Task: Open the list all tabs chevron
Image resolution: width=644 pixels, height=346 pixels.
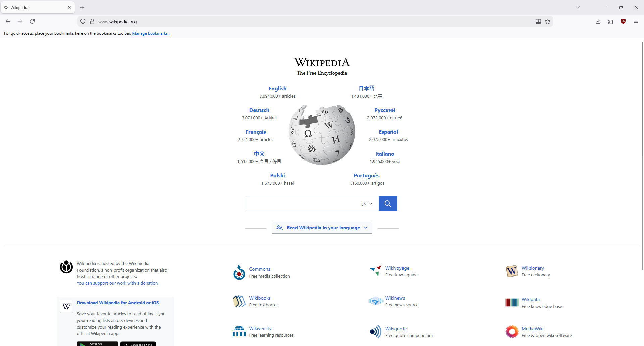Action: pyautogui.click(x=578, y=7)
